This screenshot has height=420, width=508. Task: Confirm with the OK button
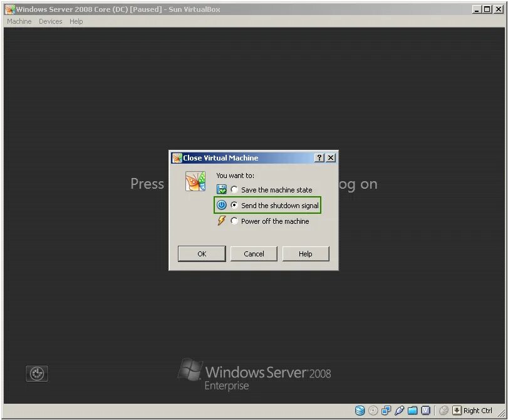click(202, 254)
